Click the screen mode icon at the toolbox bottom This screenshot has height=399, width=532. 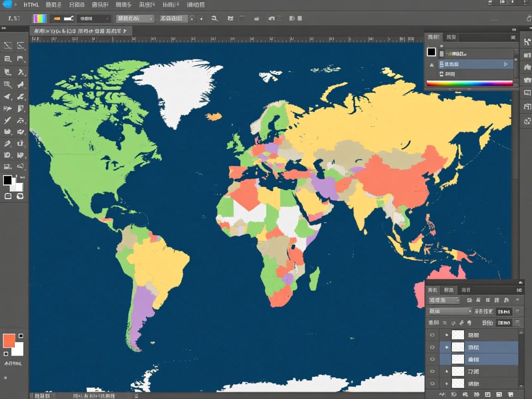click(x=20, y=196)
